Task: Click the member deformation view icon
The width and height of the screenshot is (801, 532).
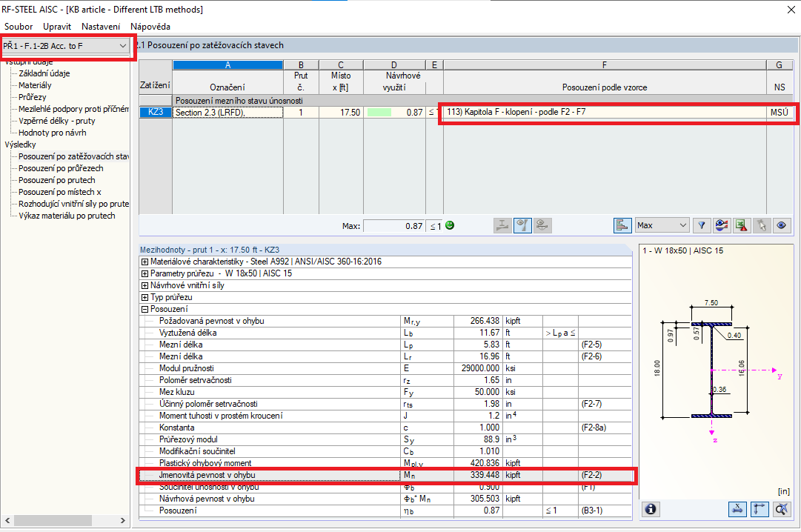Action: pos(542,225)
